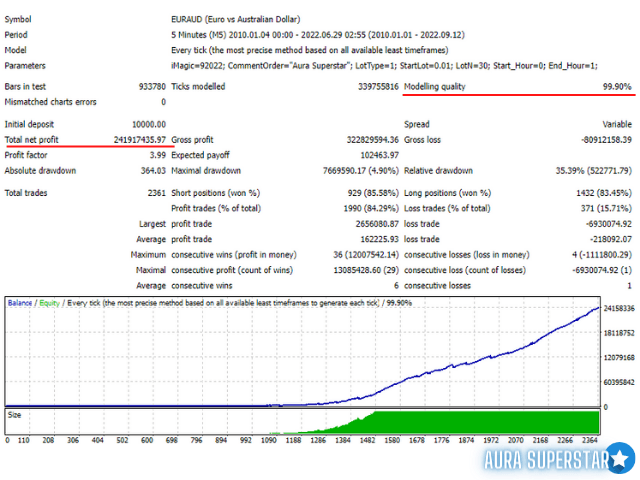Viewport: 640px width, 480px height.
Task: Click the Size label in volume panel
Action: [14, 415]
